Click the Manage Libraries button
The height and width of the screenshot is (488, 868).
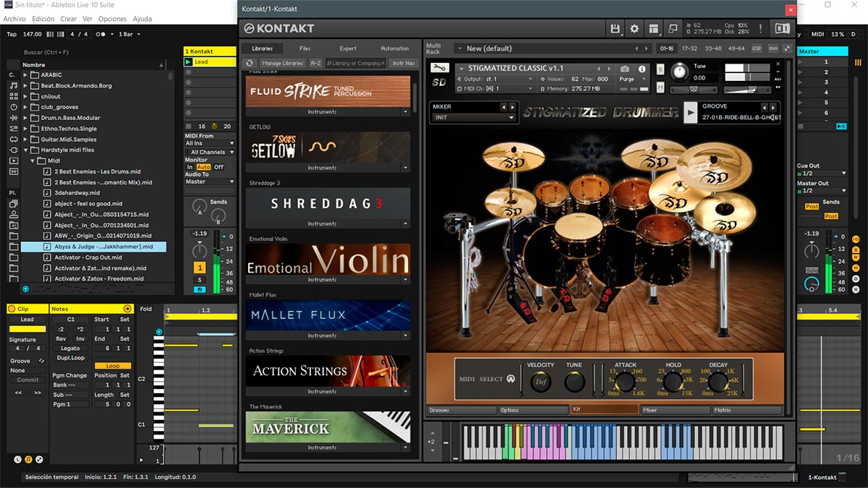point(282,64)
